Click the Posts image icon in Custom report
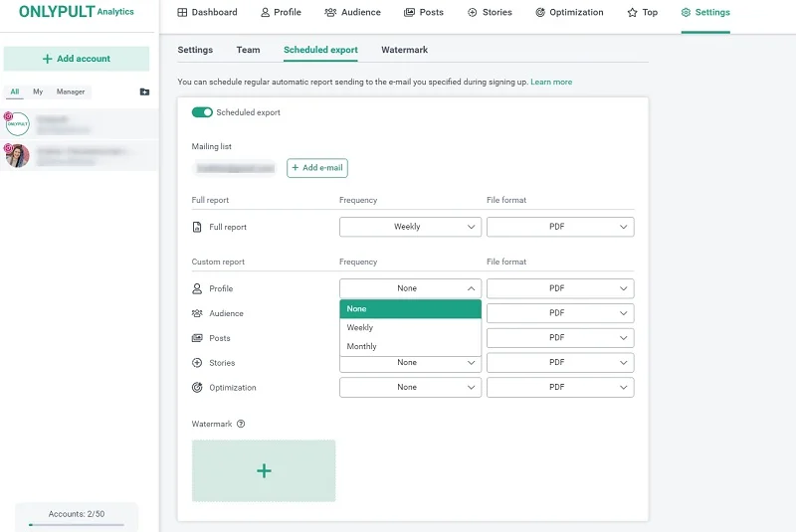This screenshot has height=532, width=796. point(197,338)
